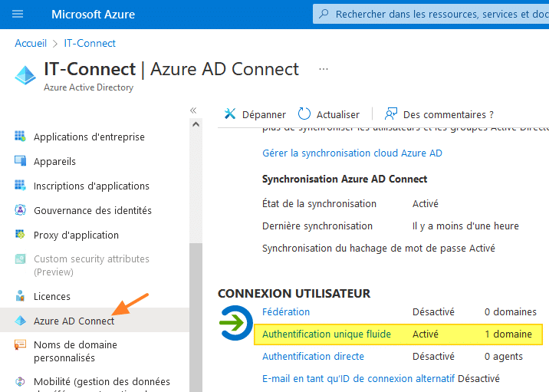This screenshot has width=549, height=392.
Task: Click the Applications d'entreprise sidebar icon
Action: point(20,137)
